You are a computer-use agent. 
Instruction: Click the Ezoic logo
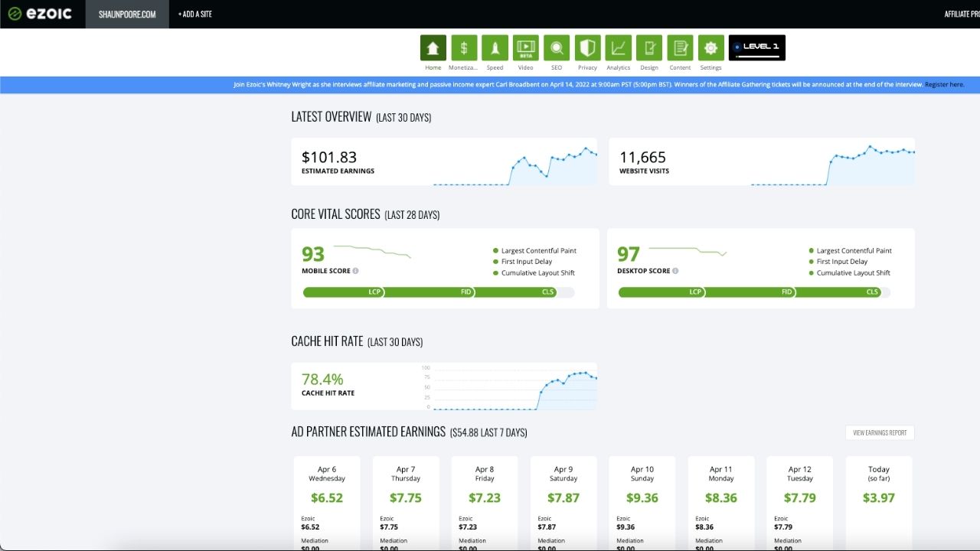click(40, 14)
